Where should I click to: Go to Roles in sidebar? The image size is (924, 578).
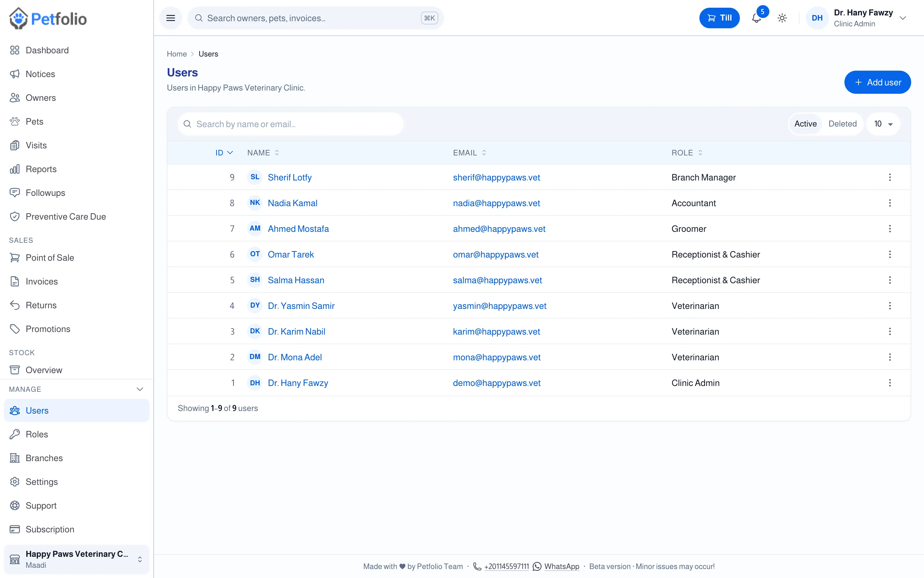(76, 434)
